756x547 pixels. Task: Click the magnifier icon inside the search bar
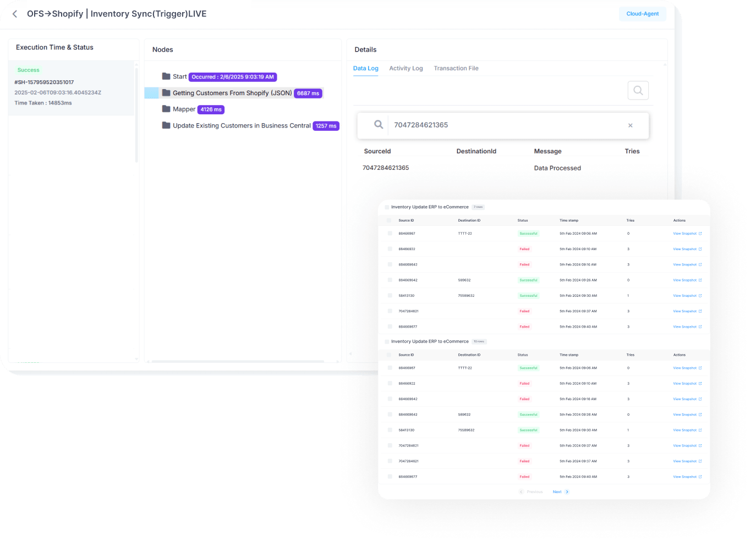tap(379, 125)
